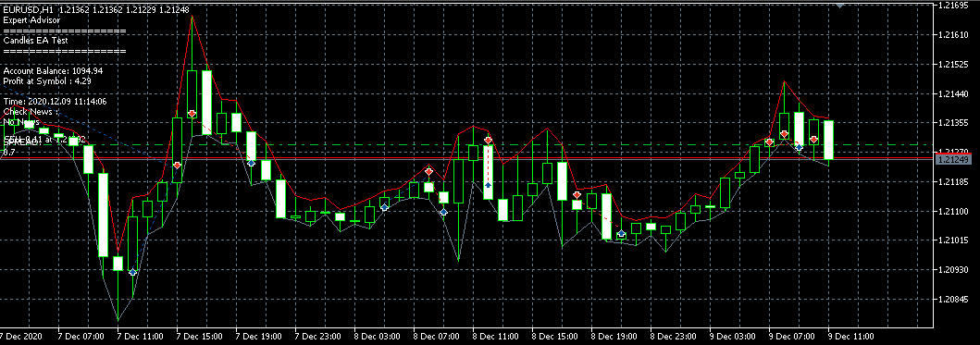Click price scale label 1.20845
Image resolution: width=980 pixels, height=345 pixels.
tap(952, 300)
